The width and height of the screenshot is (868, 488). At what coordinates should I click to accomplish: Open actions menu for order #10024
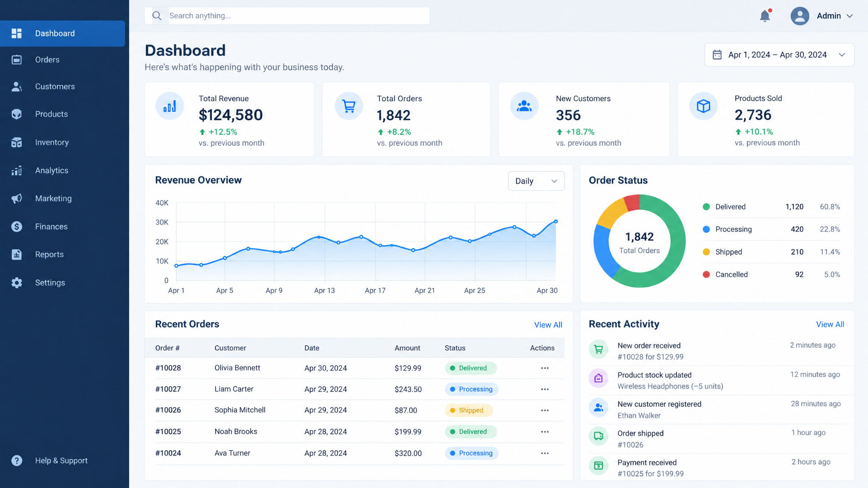[x=545, y=453]
